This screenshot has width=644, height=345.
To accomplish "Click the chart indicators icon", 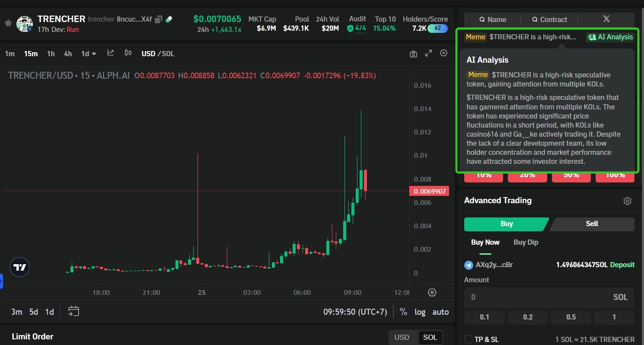I will point(111,53).
